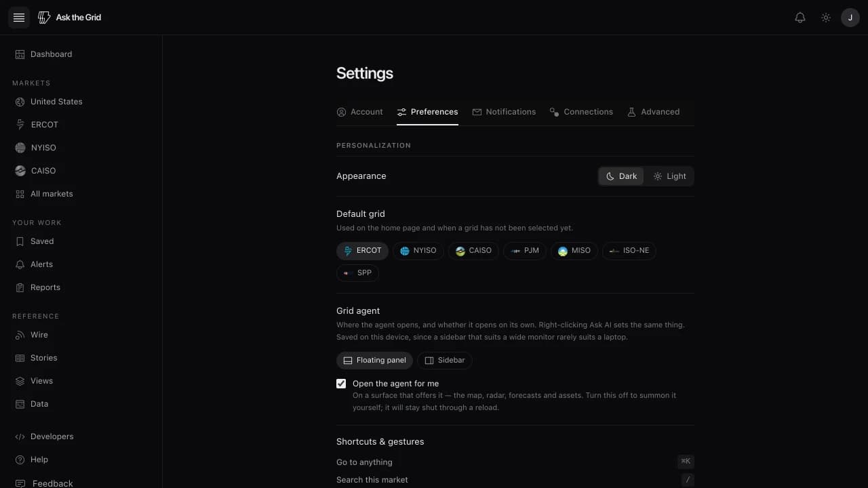Select Floating panel for grid agent

374,361
